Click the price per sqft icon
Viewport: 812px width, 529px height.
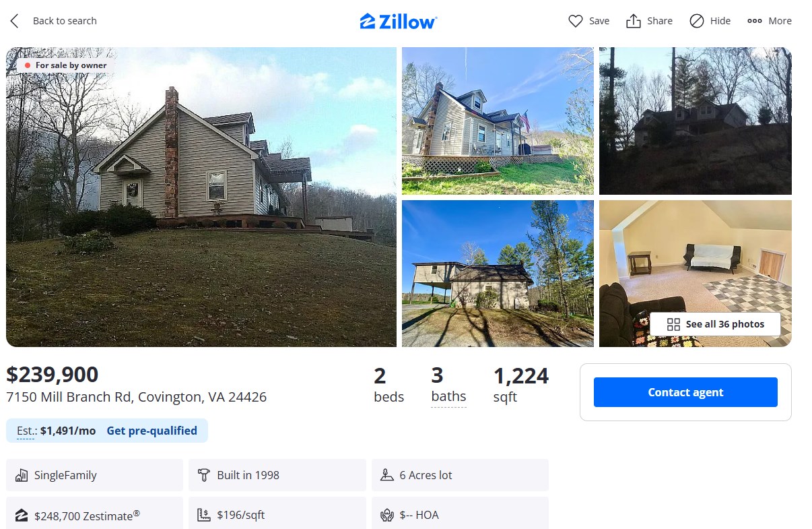(204, 516)
